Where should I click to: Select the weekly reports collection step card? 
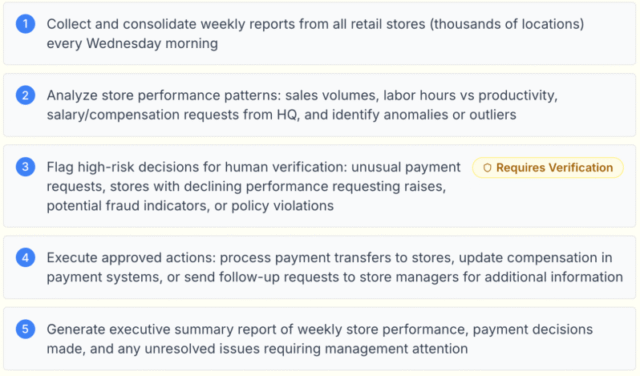pos(320,34)
